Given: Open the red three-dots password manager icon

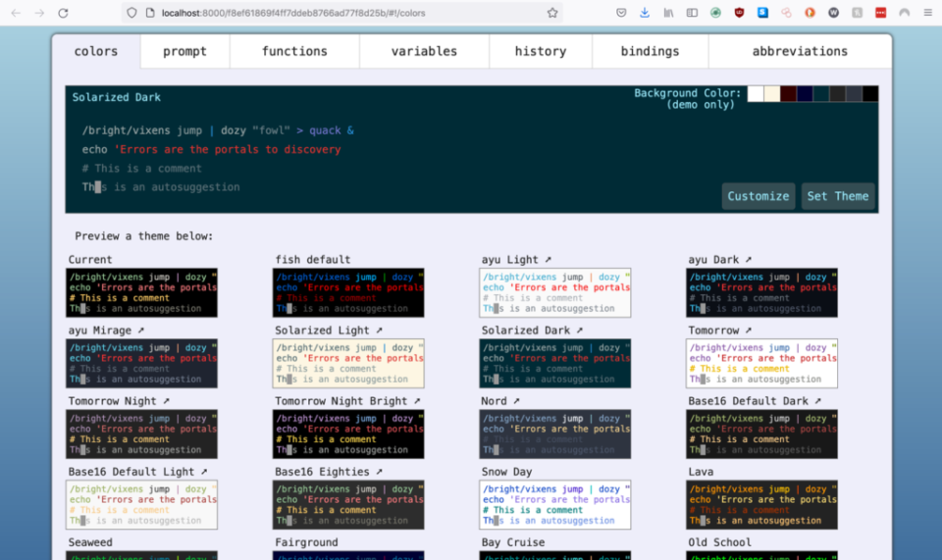Looking at the screenshot, I should [881, 13].
